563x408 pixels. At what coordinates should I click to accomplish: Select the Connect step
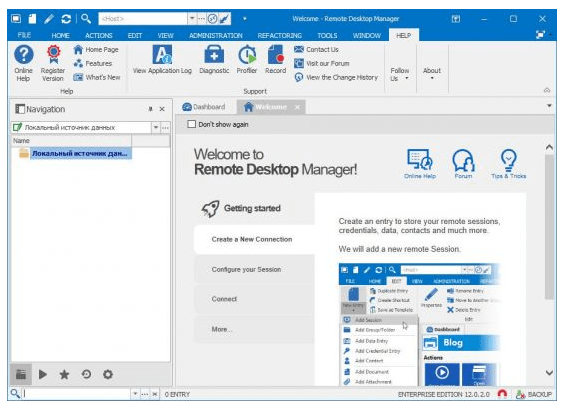[x=255, y=299]
